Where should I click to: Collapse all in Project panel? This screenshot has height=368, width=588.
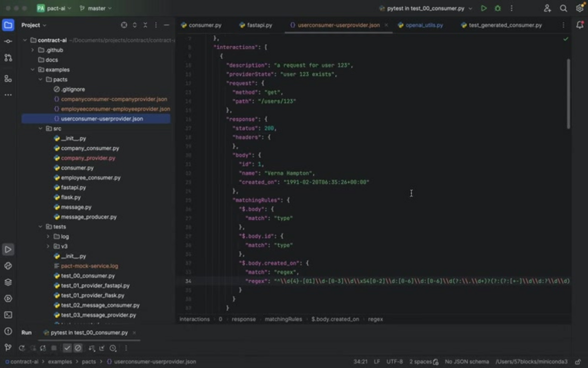(x=145, y=25)
